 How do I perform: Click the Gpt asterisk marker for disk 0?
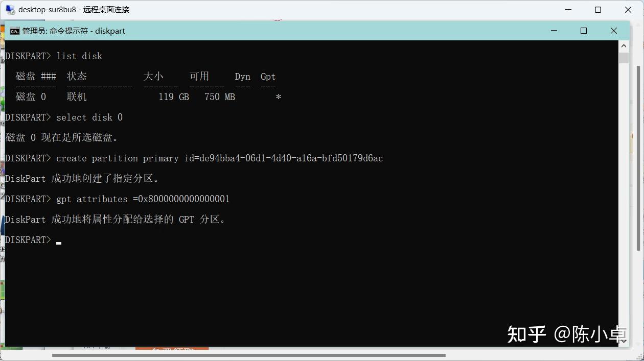click(278, 97)
